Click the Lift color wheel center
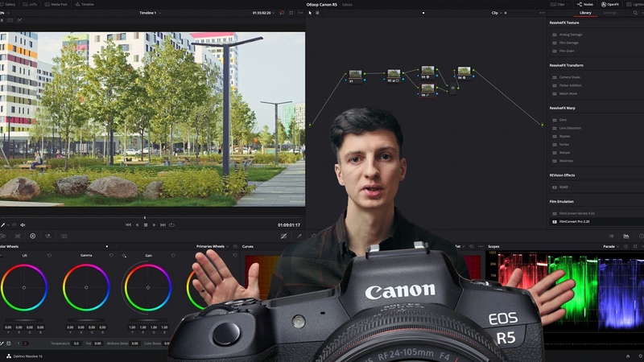The width and height of the screenshot is (644, 362). 24,287
